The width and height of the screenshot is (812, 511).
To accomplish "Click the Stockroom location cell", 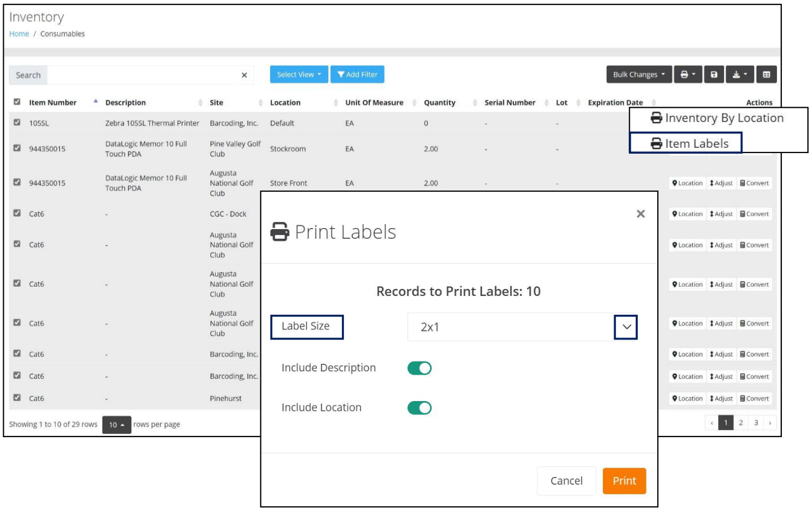I will coord(288,149).
